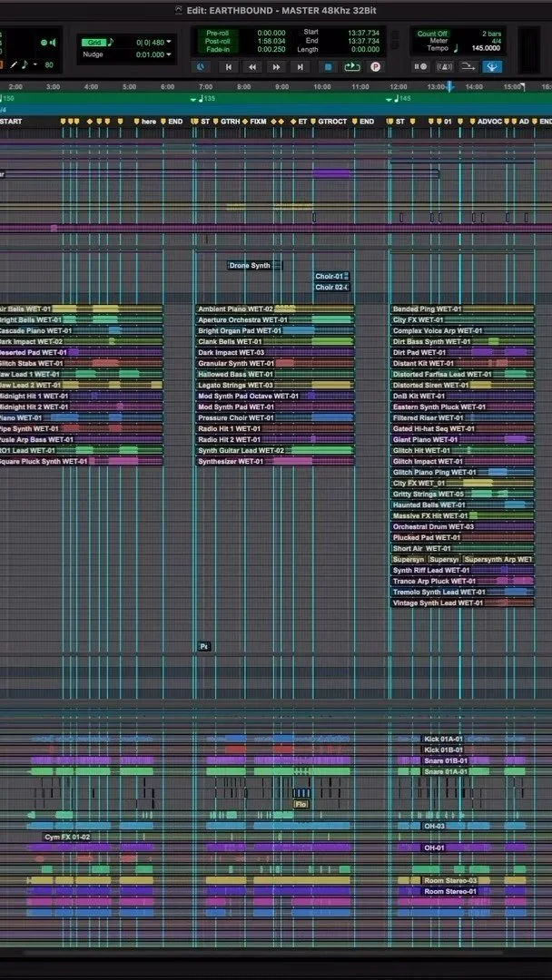Select the Pencil tool icon
The width and height of the screenshot is (552, 980).
coord(13,64)
